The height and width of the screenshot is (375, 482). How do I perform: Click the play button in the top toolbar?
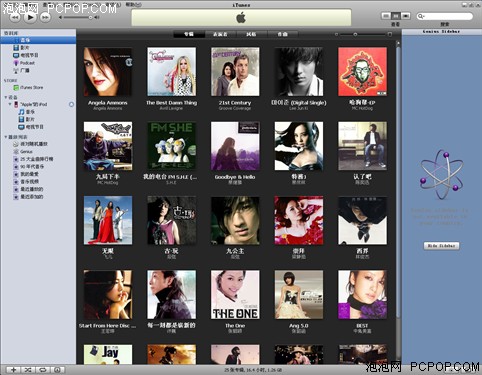click(31, 17)
